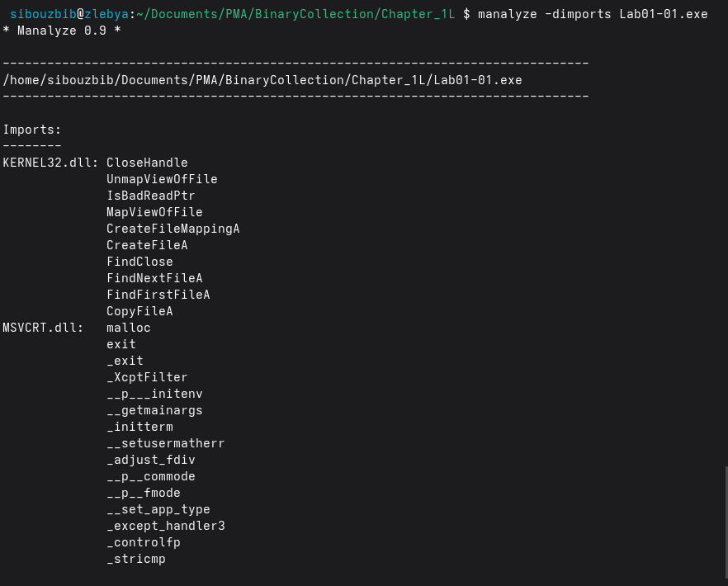Click the '_XcptFilter' import entry
The height and width of the screenshot is (586, 728).
(147, 377)
